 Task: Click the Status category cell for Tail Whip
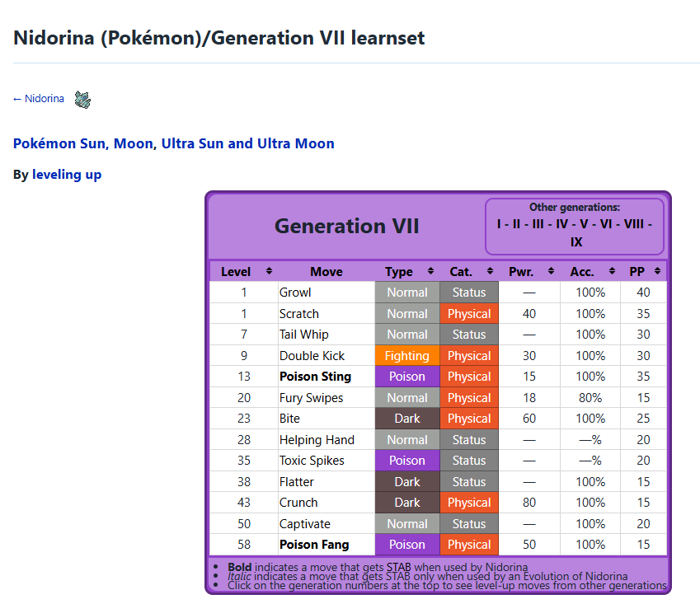pos(469,335)
